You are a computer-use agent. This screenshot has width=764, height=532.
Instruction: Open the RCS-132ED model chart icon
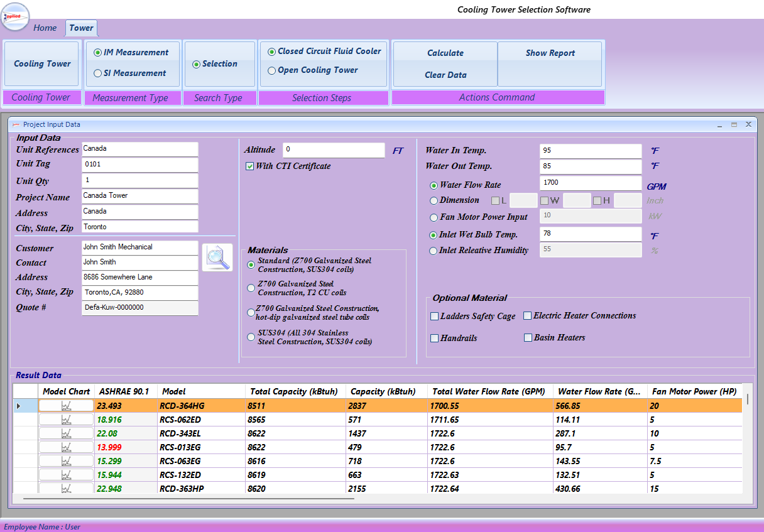[x=66, y=474]
